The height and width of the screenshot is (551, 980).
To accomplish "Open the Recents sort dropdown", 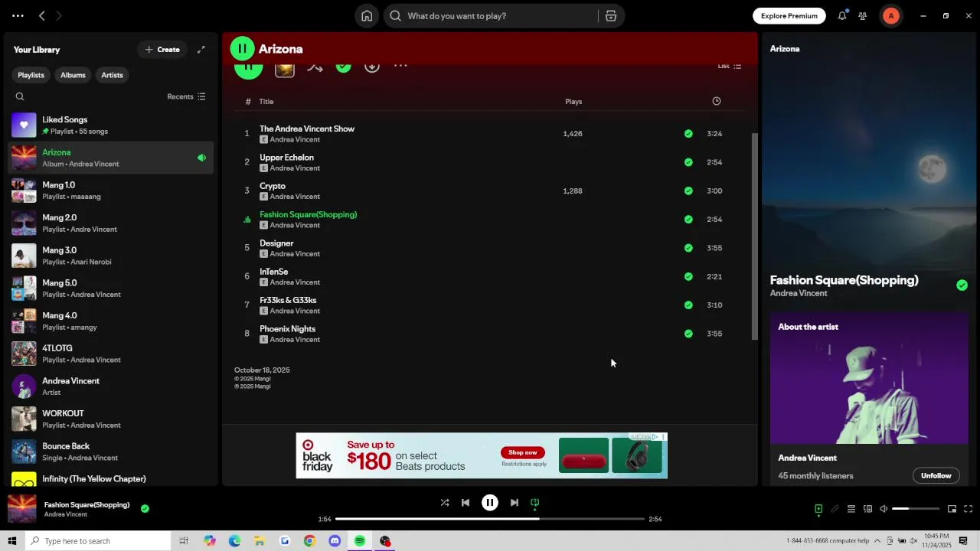I will [186, 96].
